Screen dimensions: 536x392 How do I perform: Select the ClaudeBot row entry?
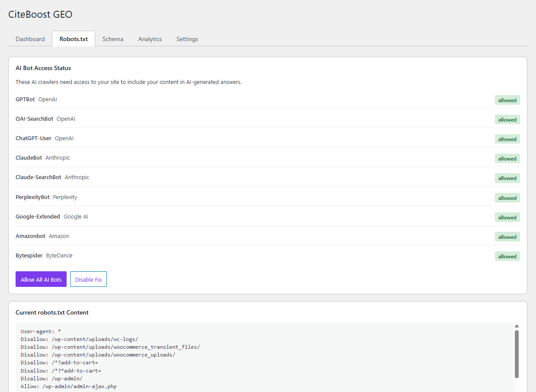tap(29, 157)
